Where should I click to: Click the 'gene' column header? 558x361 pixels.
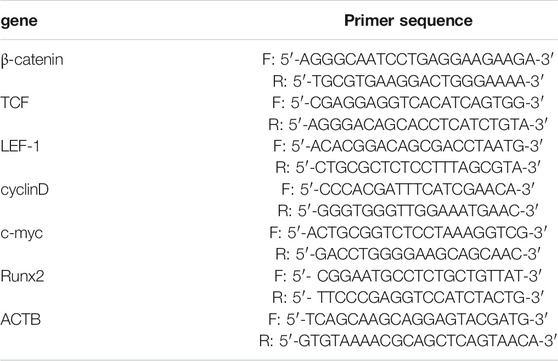[19, 21]
